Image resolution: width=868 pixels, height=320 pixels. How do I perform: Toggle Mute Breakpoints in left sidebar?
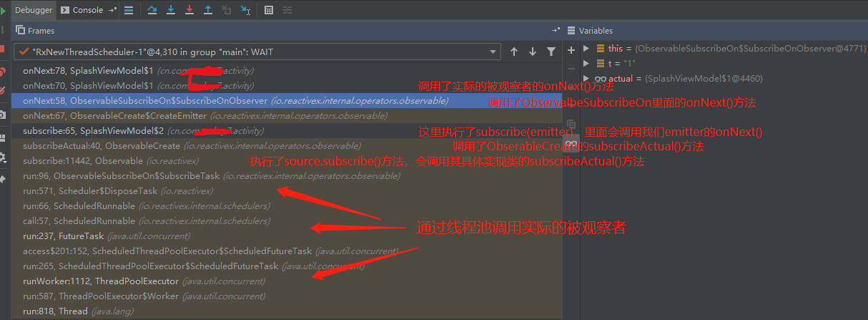point(3,91)
